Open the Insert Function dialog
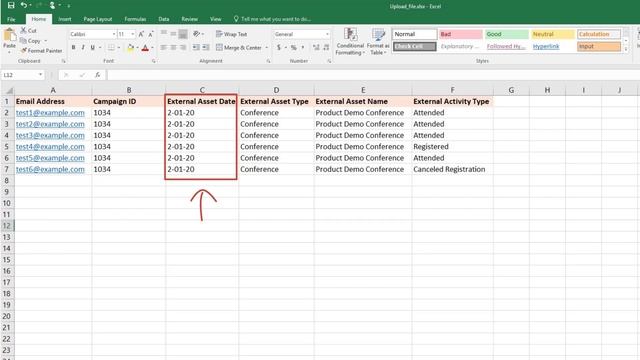The image size is (640, 360). (98, 75)
